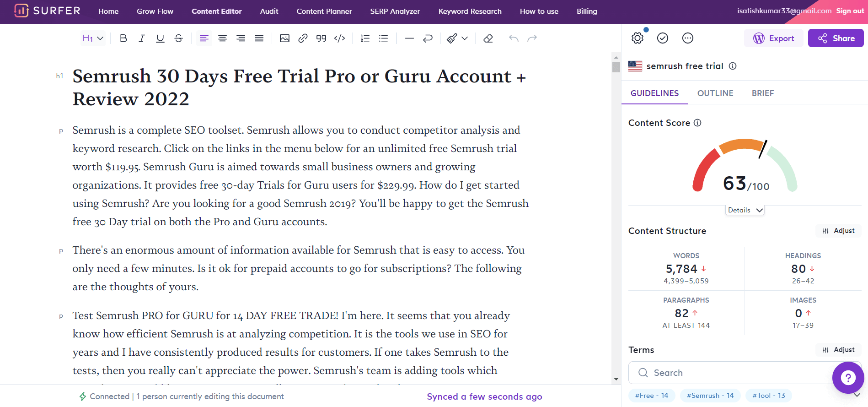This screenshot has width=868, height=407.
Task: Filter terms by the #Free tag
Action: pyautogui.click(x=652, y=396)
